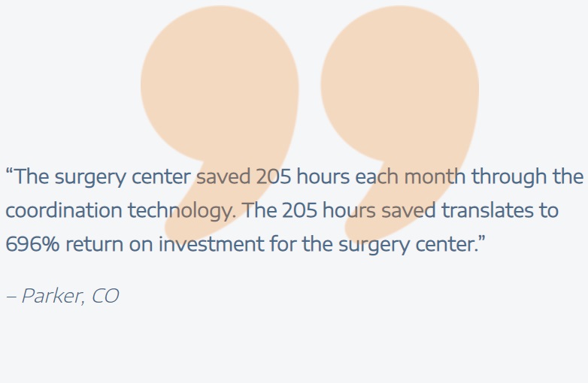Click the word "through" in the first line
Image resolution: width=588 pixels, height=383 pixels.
point(509,177)
